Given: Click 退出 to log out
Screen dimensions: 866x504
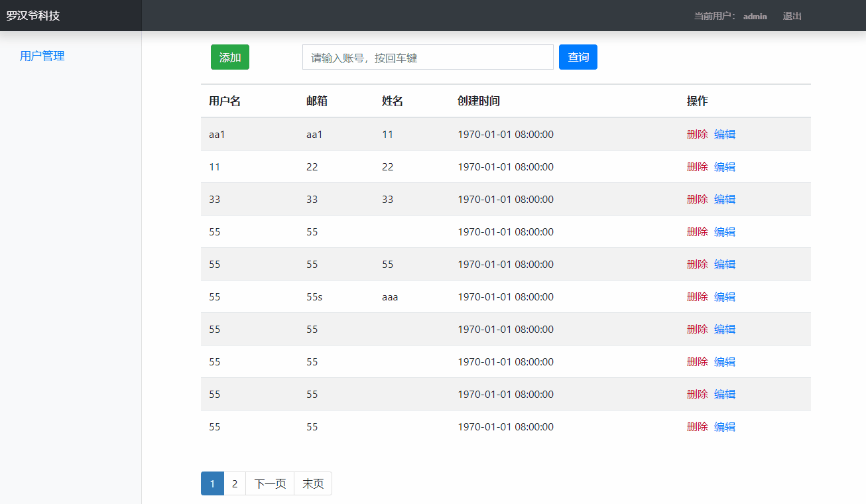Looking at the screenshot, I should 792,16.
